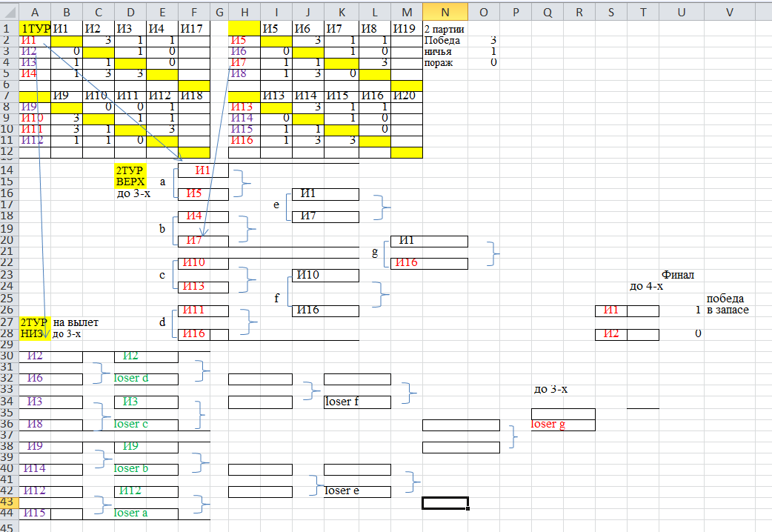Select the row 43 header
Image resolution: width=772 pixels, height=532 pixels.
(x=9, y=502)
